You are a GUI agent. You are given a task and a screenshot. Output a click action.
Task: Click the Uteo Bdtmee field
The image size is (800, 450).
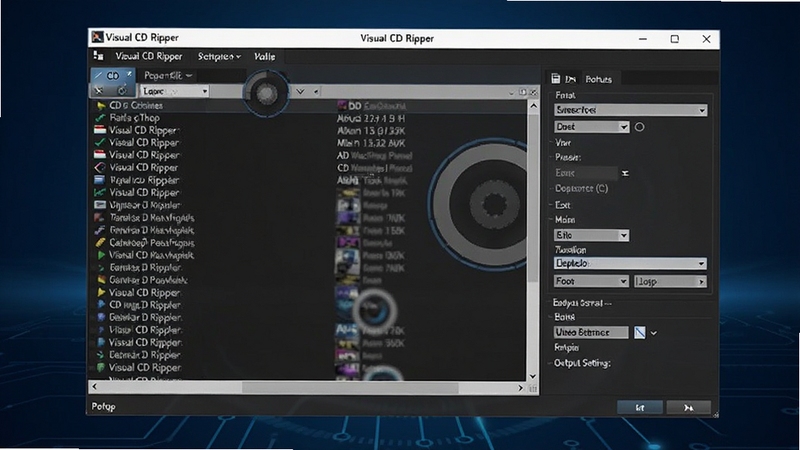pyautogui.click(x=591, y=333)
